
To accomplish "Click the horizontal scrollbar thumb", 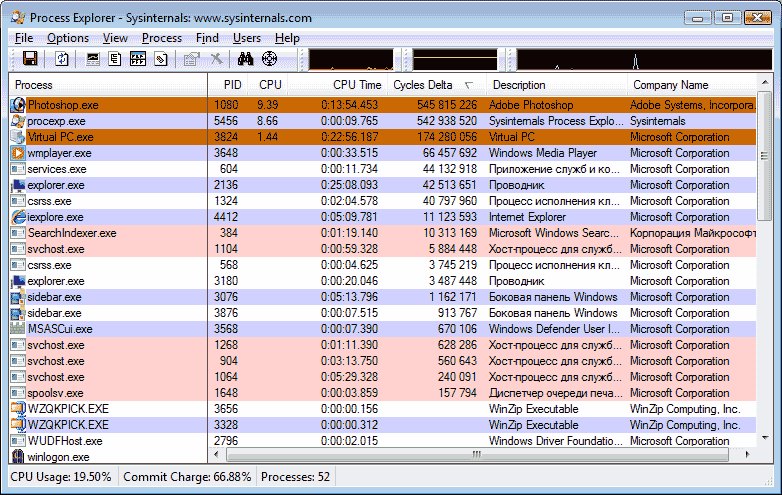I will pyautogui.click(x=477, y=455).
